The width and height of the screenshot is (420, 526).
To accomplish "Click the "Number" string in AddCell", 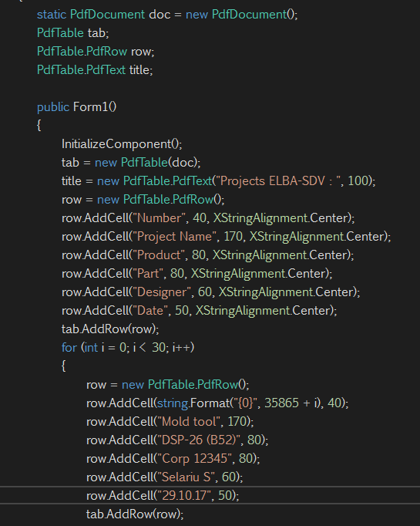I will (160, 218).
